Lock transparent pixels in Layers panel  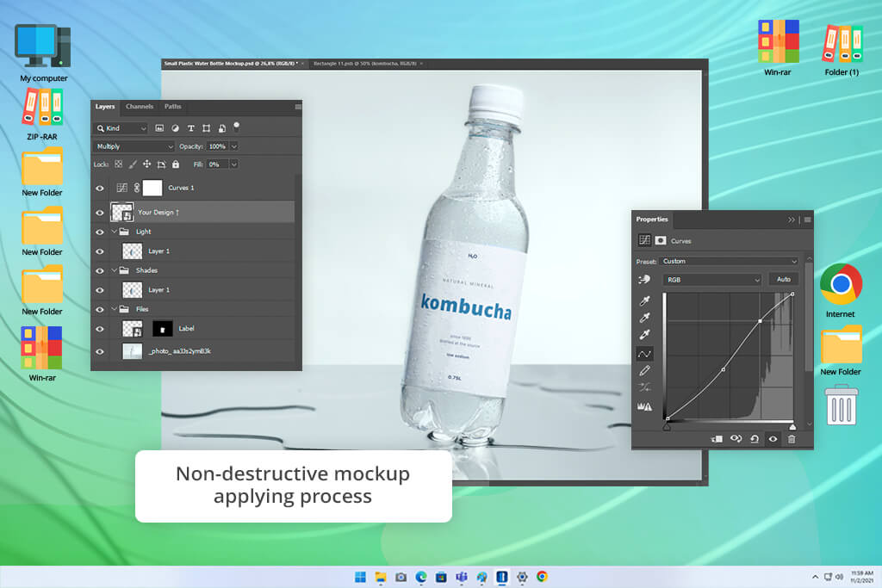click(119, 164)
